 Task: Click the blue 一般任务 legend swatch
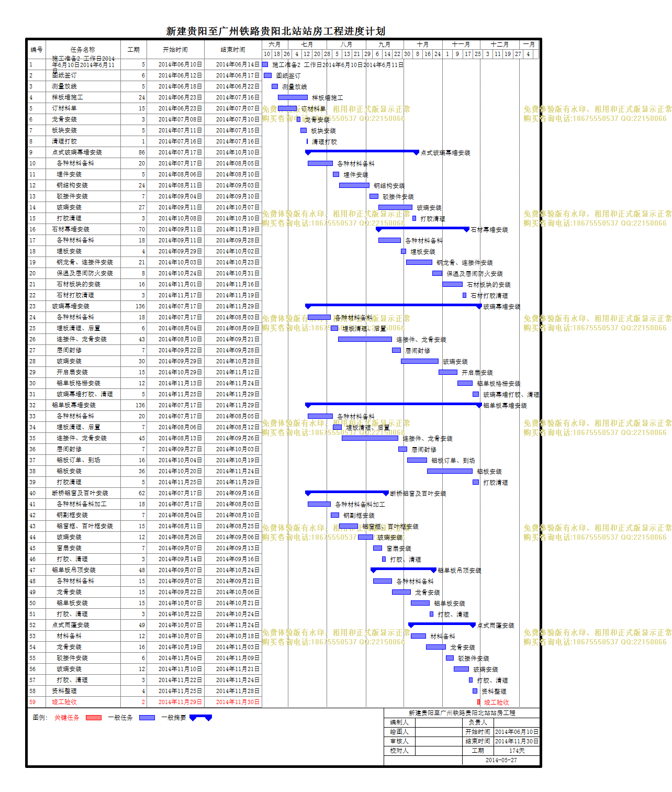click(x=147, y=718)
